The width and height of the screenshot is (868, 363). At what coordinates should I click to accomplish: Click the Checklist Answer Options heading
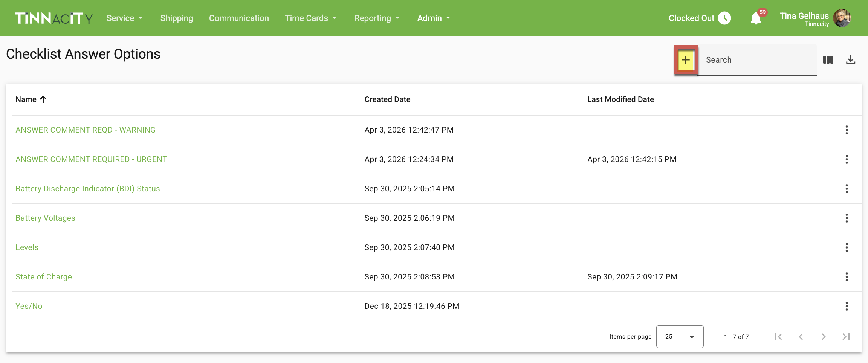click(83, 54)
